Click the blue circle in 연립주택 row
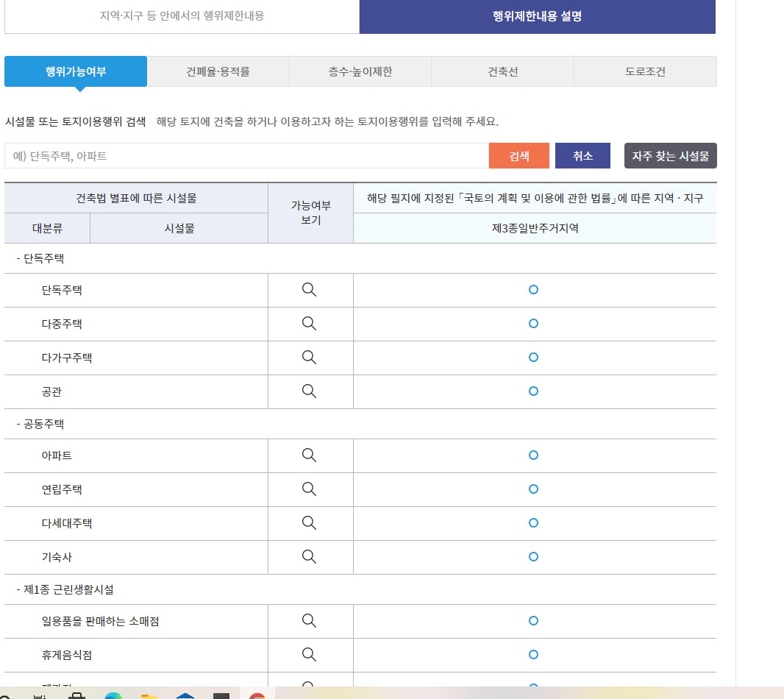The width and height of the screenshot is (784, 699). (533, 489)
